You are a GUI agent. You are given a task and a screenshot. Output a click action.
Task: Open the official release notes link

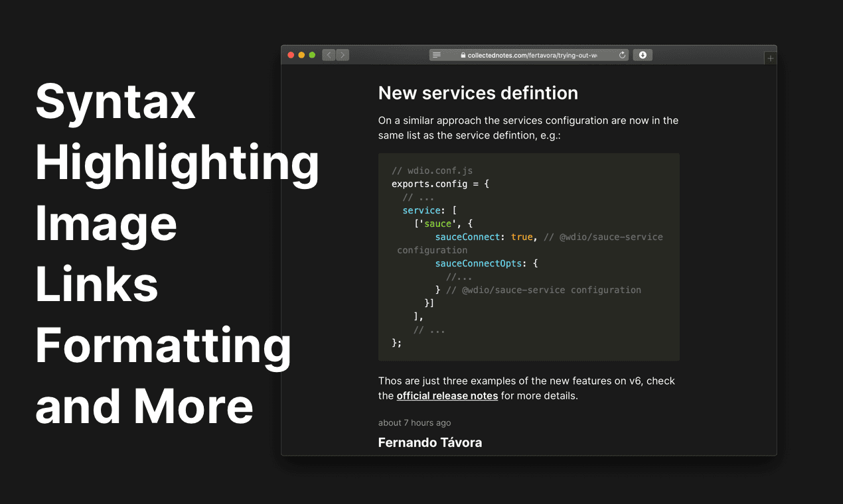(447, 396)
